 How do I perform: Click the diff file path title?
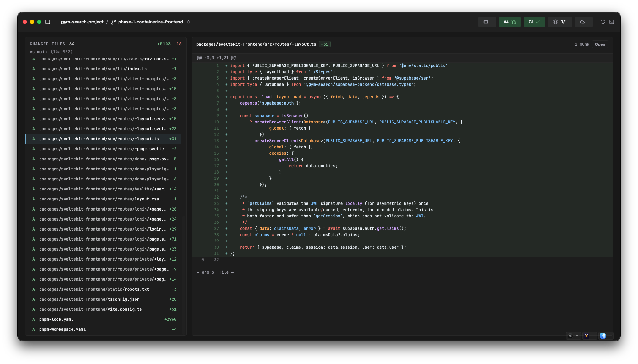tap(256, 44)
